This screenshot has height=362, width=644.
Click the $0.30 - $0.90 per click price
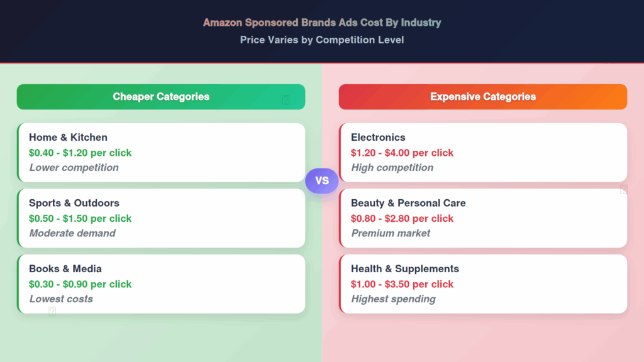click(80, 284)
